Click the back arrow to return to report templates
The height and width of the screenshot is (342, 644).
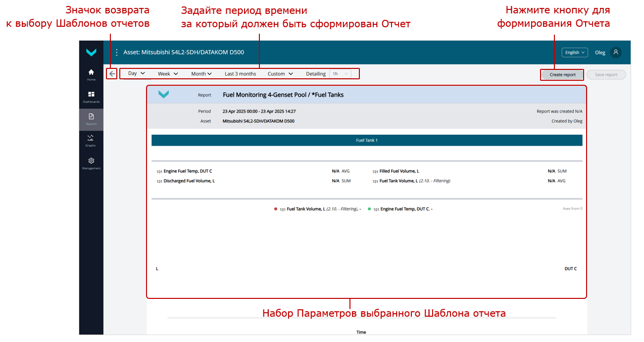tap(112, 73)
